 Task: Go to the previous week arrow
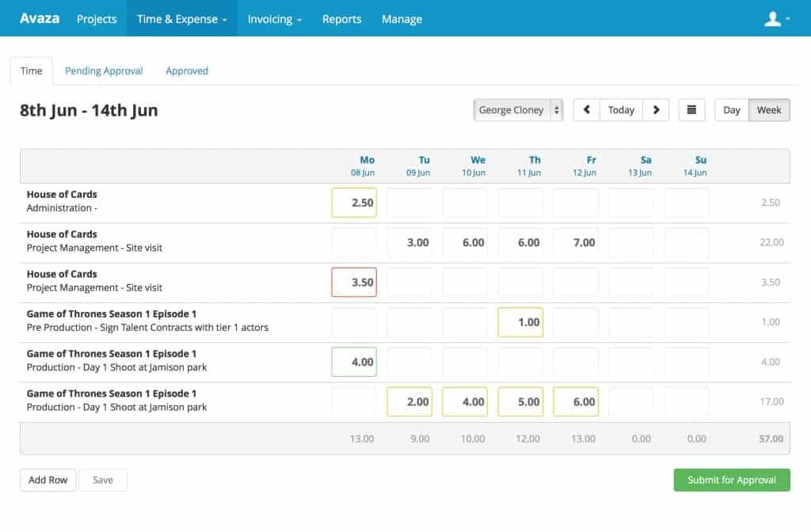point(586,109)
